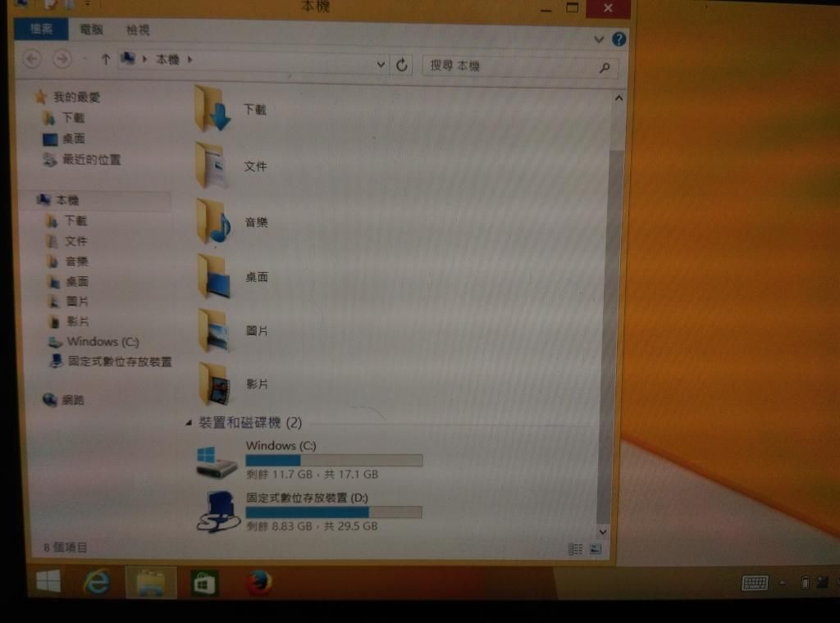Open the 下載 downloads folder icon
840x623 pixels.
213,109
